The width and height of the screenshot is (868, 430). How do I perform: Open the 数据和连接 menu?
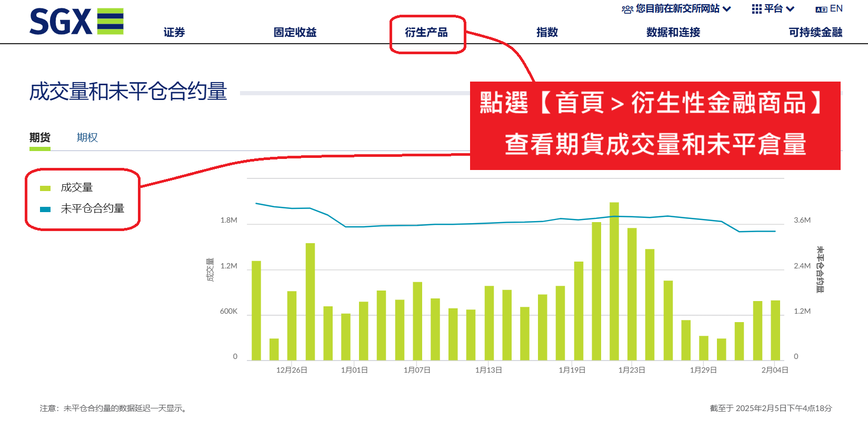tap(673, 33)
